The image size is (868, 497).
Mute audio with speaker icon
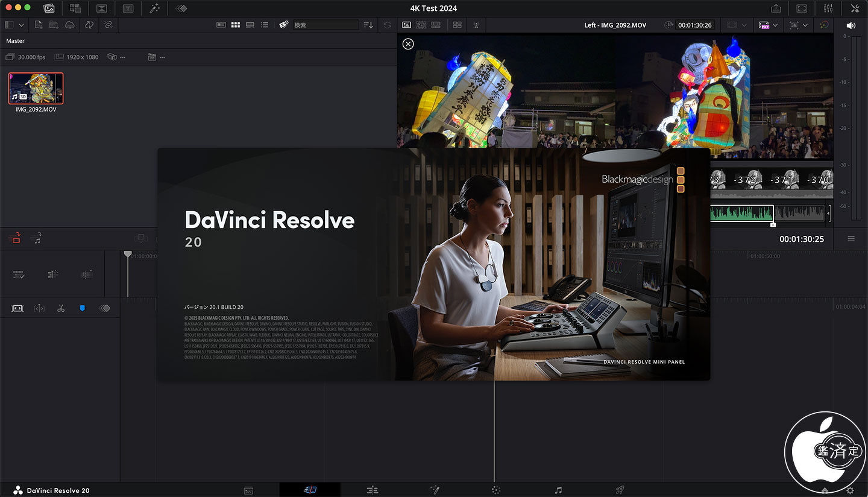851,25
